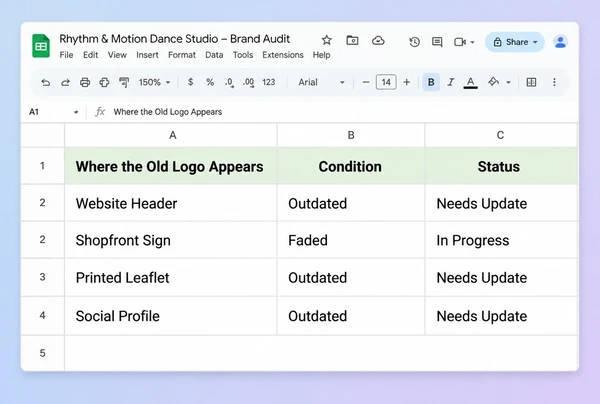600x404 pixels.
Task: Open the Google Sheets home logo
Action: [x=41, y=46]
